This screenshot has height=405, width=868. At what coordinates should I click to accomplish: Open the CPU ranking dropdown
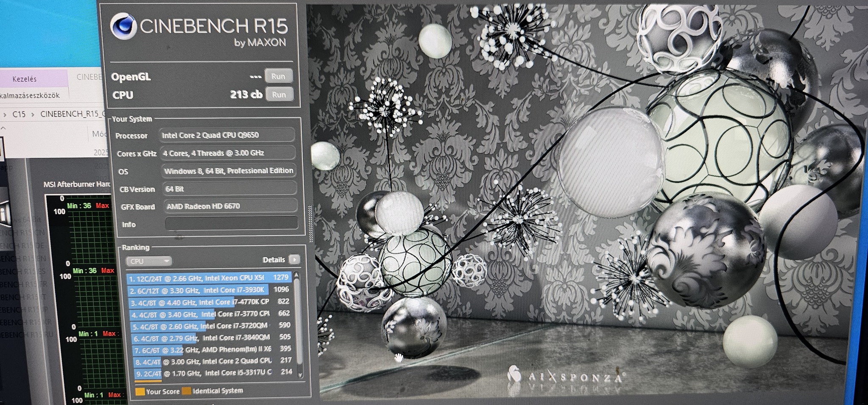(149, 261)
